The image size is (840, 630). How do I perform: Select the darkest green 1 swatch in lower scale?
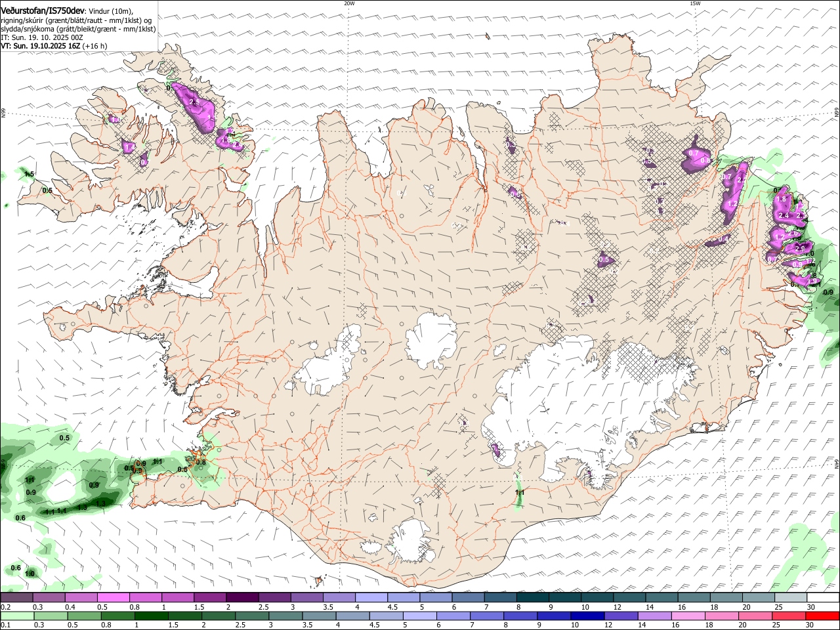[152, 616]
